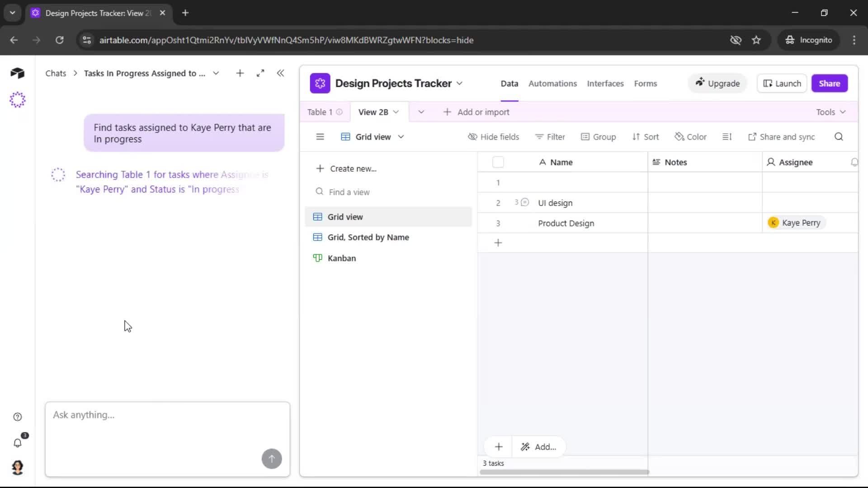Add a new row with plus below row 3
Image resolution: width=868 pixels, height=488 pixels.
coord(498,243)
